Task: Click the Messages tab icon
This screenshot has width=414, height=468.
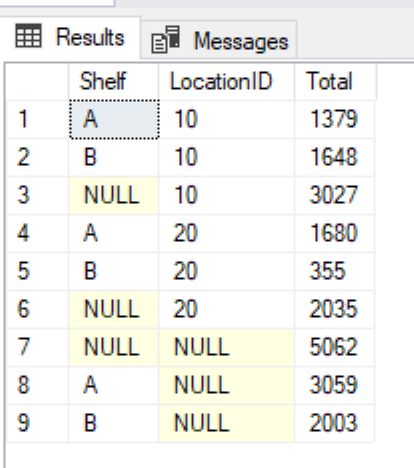Action: [166, 40]
